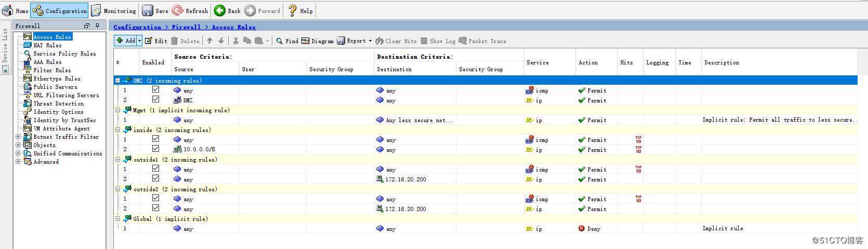Image resolution: width=868 pixels, height=249 pixels.
Task: Click the Configuration breadcrumb link
Action: (137, 27)
